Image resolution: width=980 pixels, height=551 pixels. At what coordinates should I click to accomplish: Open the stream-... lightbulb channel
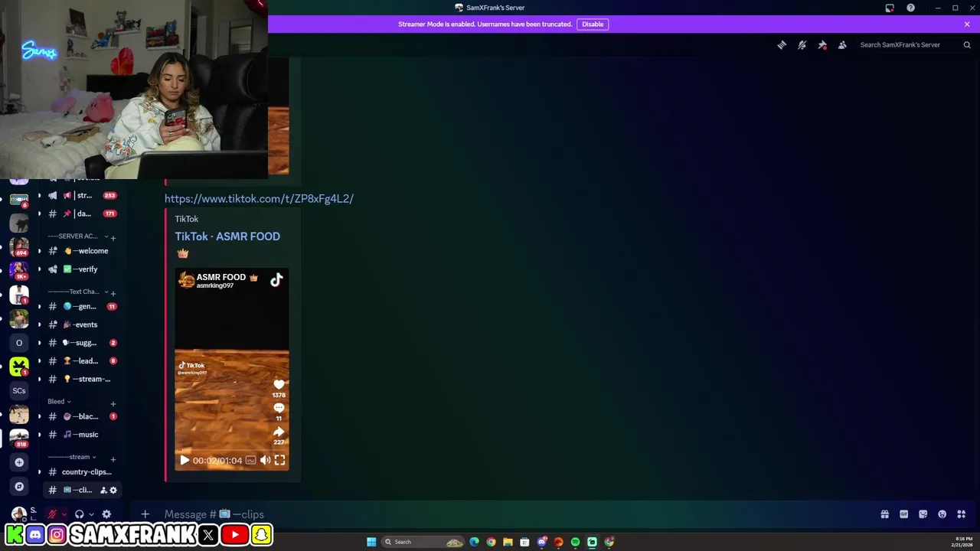pos(80,380)
